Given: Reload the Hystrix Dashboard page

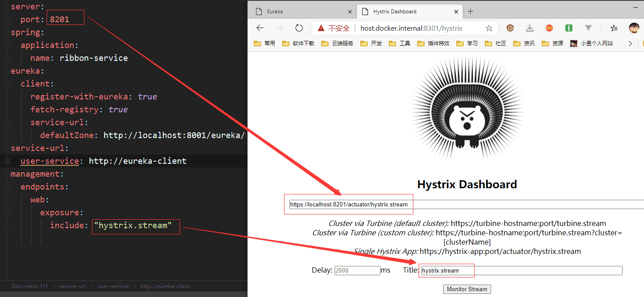Looking at the screenshot, I should point(299,28).
